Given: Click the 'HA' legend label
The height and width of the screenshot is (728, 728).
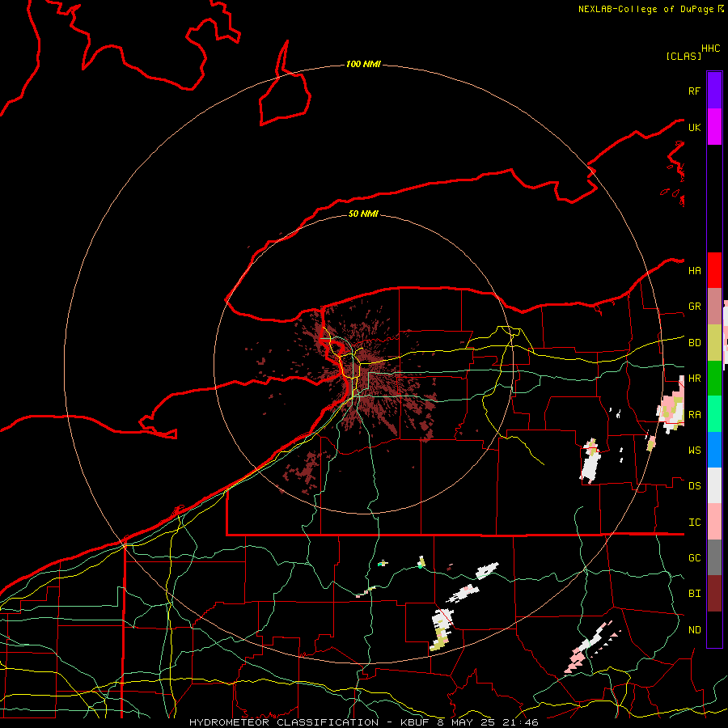Looking at the screenshot, I should tap(694, 270).
